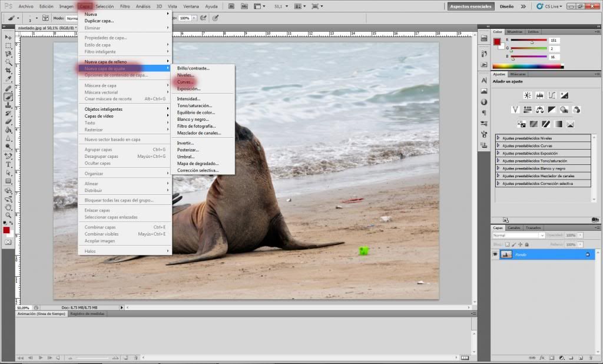Add a Photo Filter adjustment icon
This screenshot has height=364, width=603.
[x=564, y=110]
